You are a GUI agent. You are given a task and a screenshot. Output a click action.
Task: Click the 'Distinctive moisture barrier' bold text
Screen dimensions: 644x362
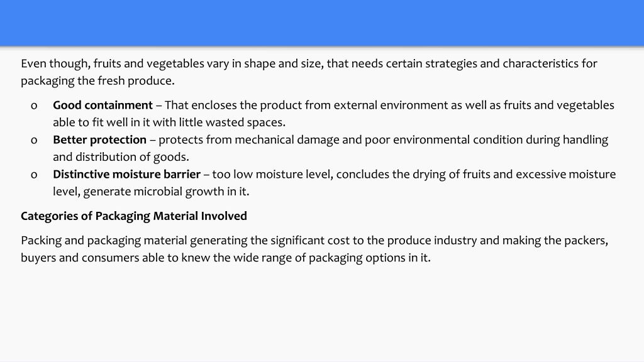click(126, 174)
